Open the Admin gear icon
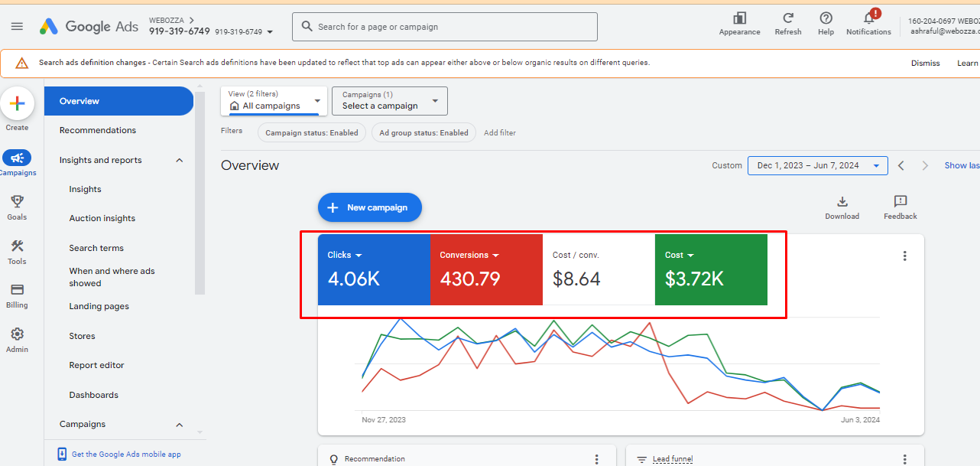This screenshot has width=980, height=466. coord(17,334)
